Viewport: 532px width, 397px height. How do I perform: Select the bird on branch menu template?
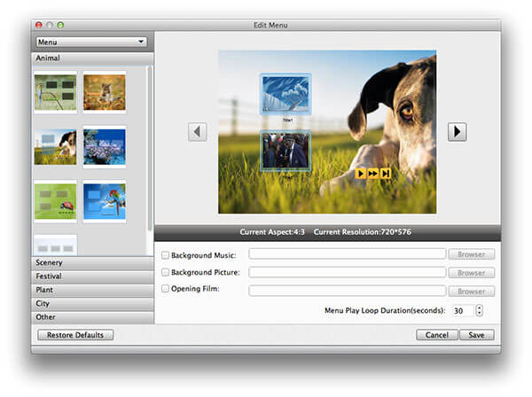55,92
